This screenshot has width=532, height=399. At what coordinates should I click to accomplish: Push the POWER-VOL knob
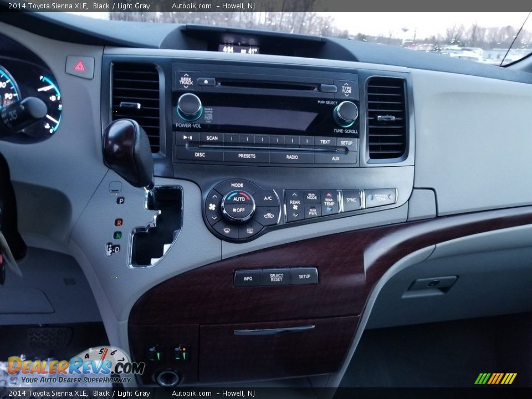[190, 106]
